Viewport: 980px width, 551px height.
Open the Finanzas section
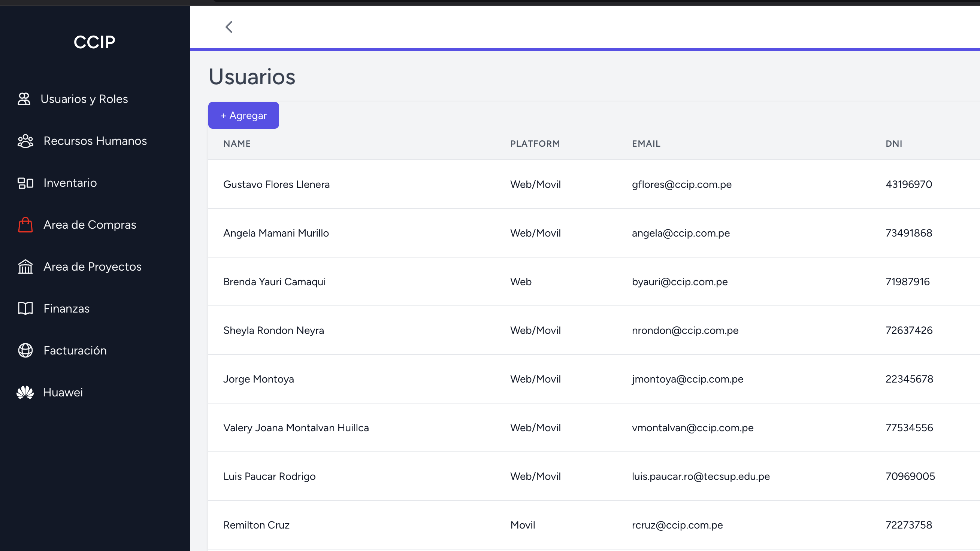(x=66, y=308)
